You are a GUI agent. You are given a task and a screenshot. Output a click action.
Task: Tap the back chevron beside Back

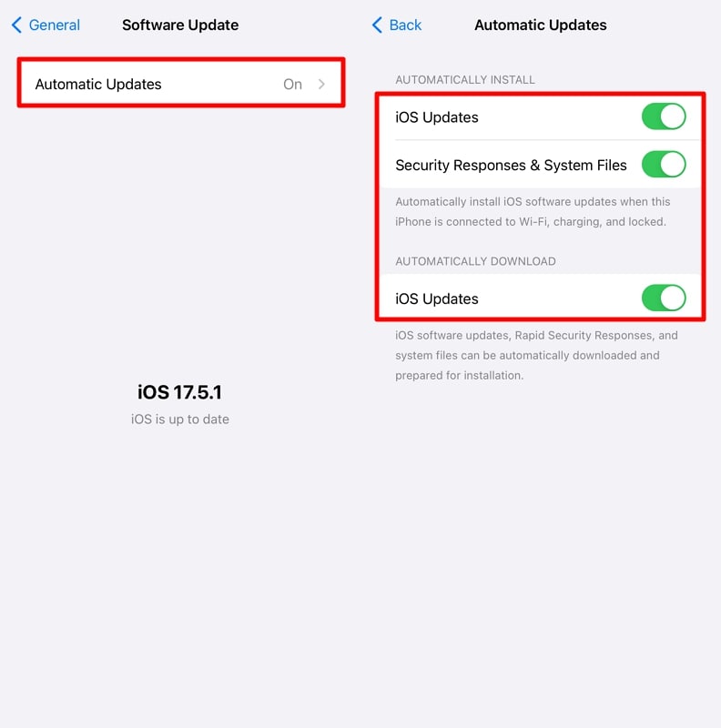[x=377, y=25]
